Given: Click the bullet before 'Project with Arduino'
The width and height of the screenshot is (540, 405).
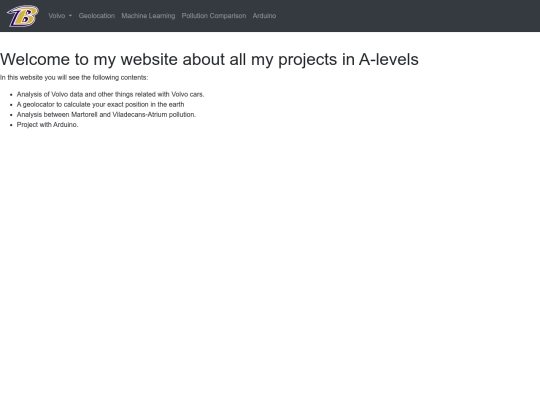Looking at the screenshot, I should (11, 125).
